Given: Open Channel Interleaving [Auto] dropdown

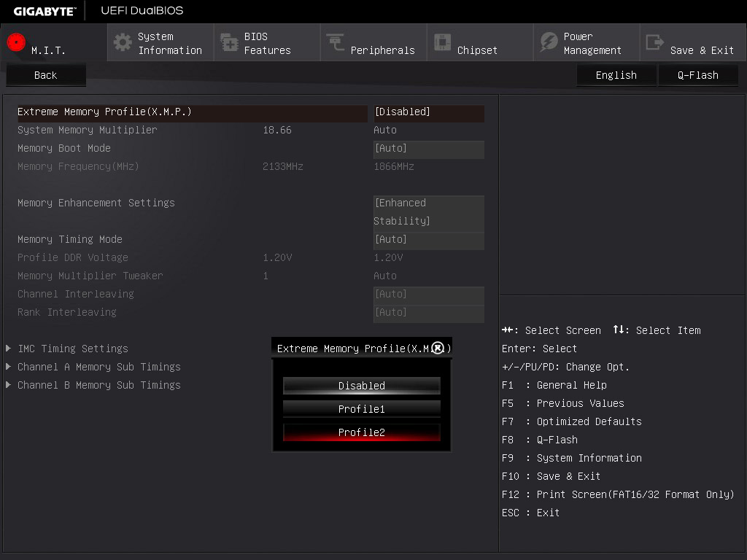Looking at the screenshot, I should [429, 295].
